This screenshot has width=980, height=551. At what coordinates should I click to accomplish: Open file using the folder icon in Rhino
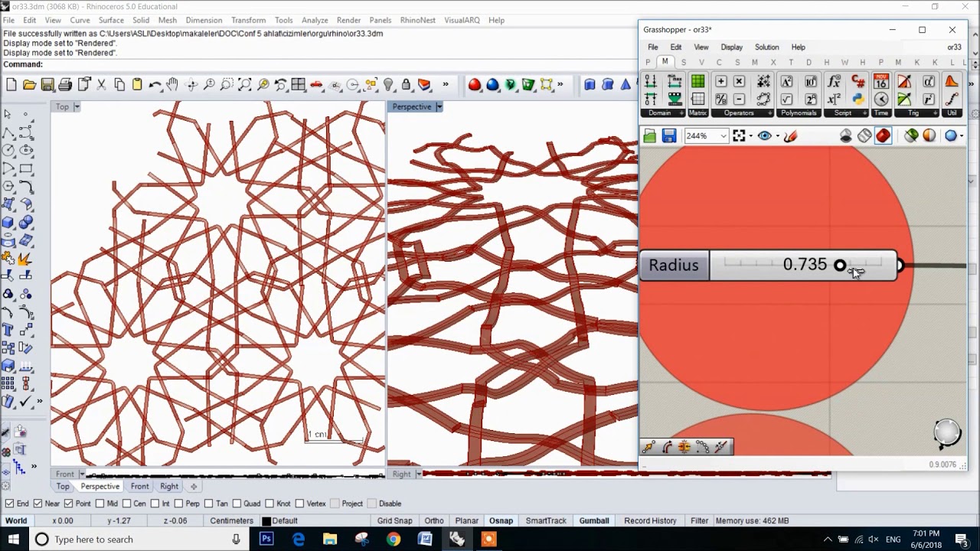click(30, 85)
